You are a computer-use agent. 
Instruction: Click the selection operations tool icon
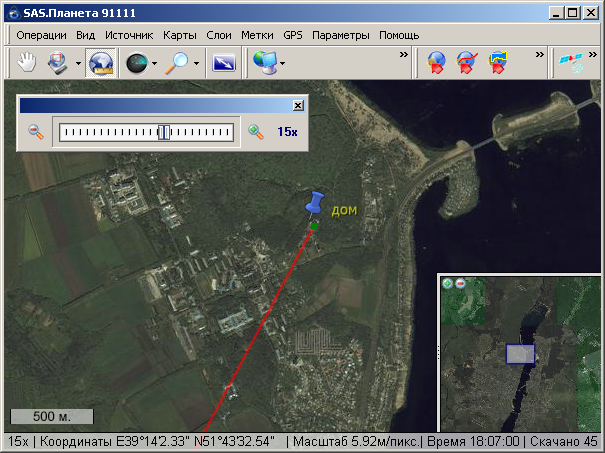tap(58, 63)
